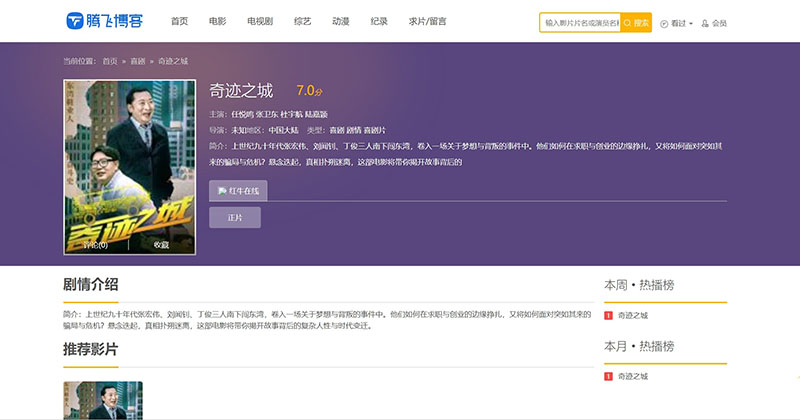Click the rank 1 badge in 本月 list
The image size is (800, 420).
pyautogui.click(x=608, y=376)
